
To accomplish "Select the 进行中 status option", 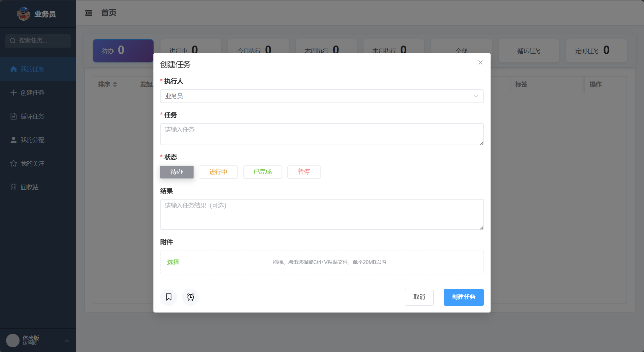I will 218,172.
